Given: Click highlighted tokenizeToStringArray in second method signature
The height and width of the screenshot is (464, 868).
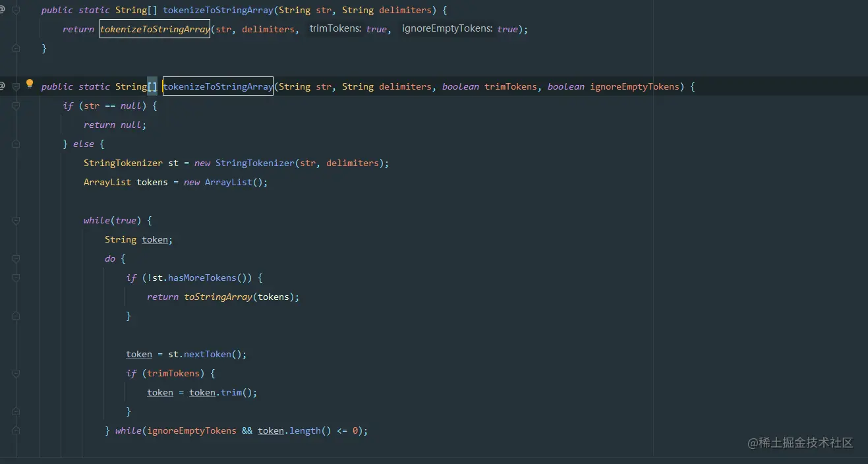Looking at the screenshot, I should (218, 86).
